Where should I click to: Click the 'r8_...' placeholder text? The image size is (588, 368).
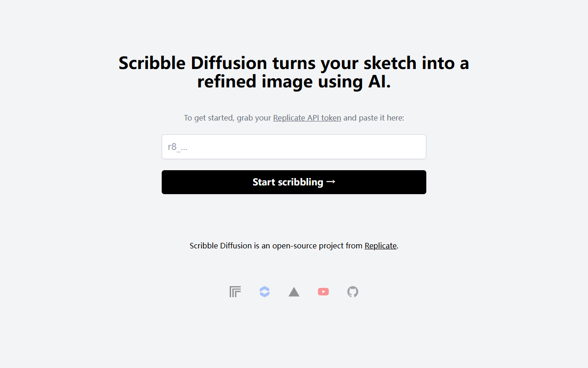pyautogui.click(x=177, y=147)
